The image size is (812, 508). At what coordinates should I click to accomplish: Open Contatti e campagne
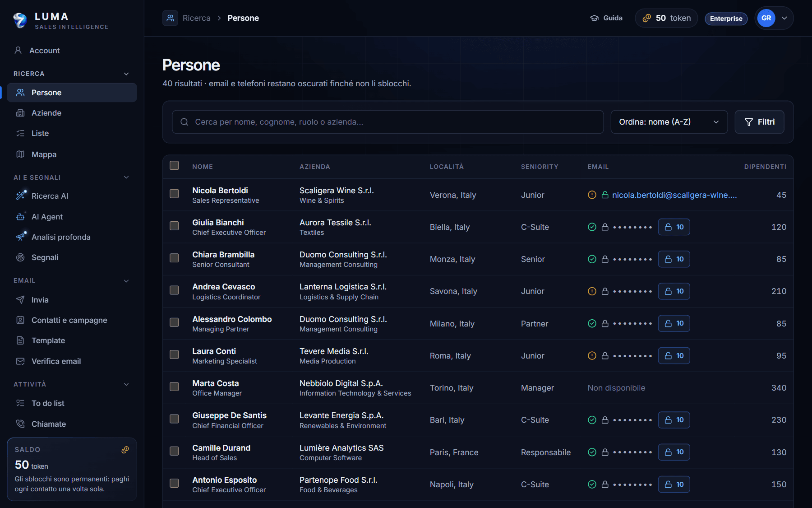(72, 320)
